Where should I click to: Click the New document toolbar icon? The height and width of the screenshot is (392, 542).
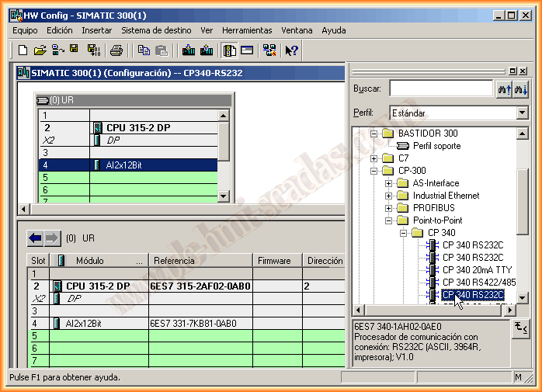[23, 50]
